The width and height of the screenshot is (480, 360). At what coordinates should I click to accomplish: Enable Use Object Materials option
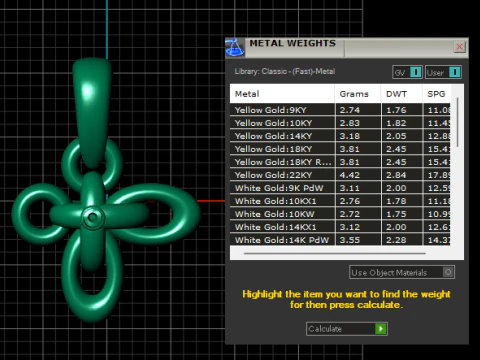pyautogui.click(x=402, y=272)
